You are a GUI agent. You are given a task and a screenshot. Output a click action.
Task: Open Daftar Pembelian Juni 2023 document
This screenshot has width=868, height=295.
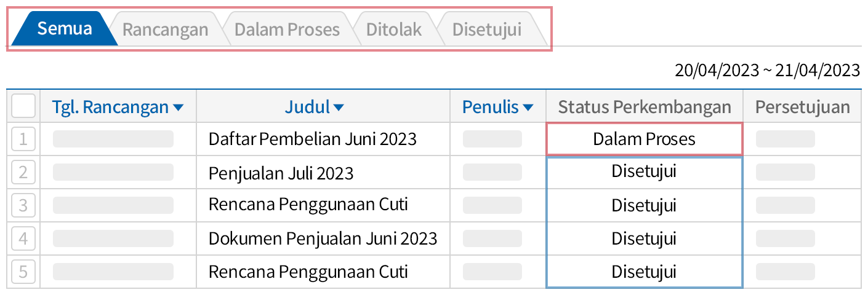pyautogui.click(x=313, y=139)
